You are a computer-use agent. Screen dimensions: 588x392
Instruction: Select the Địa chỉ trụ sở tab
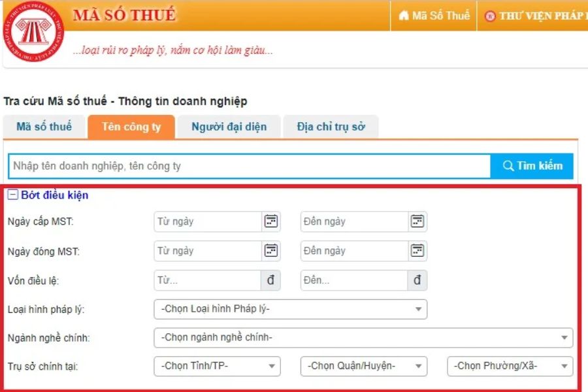tap(331, 127)
